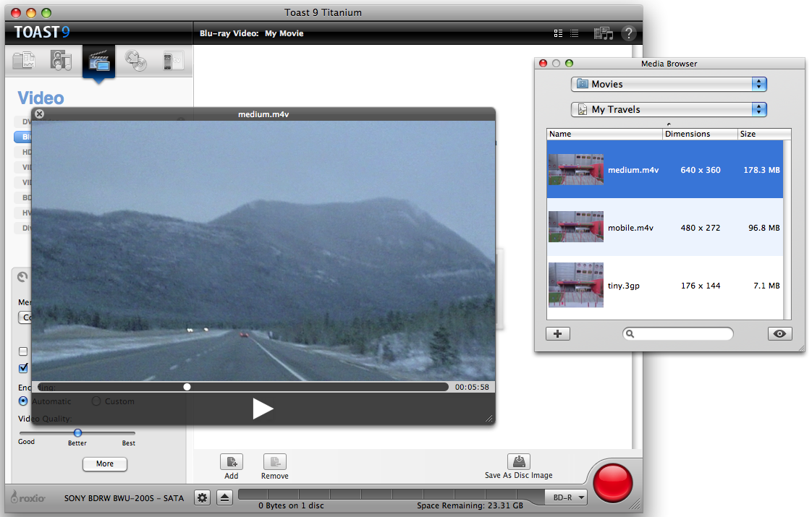812x517 pixels.
Task: Switch to thumbnail grid view icon
Action: 558,33
